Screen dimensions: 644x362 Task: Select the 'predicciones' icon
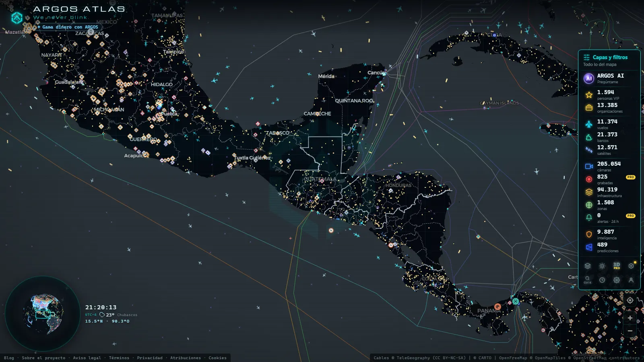(x=589, y=247)
